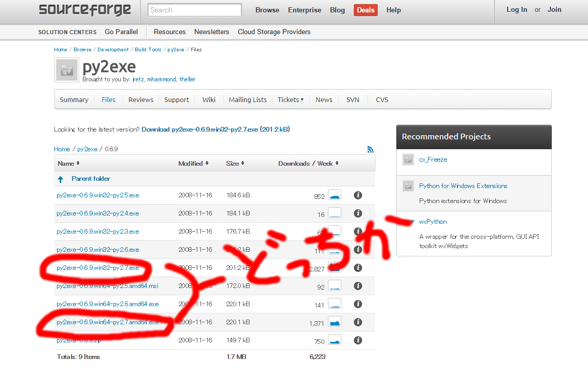View info for py2exe-0.6.9.win64-py2.5.amd64.msi

point(358,286)
